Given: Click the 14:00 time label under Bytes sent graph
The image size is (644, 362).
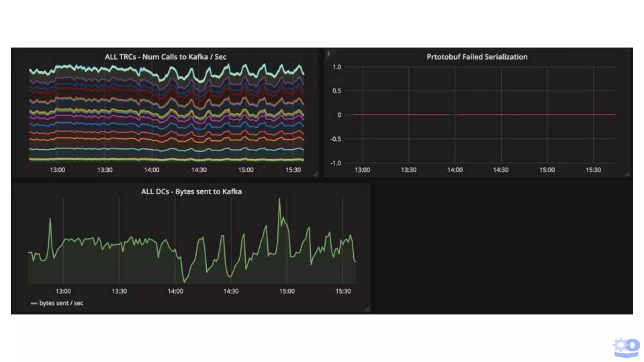Looking at the screenshot, I should tap(175, 291).
